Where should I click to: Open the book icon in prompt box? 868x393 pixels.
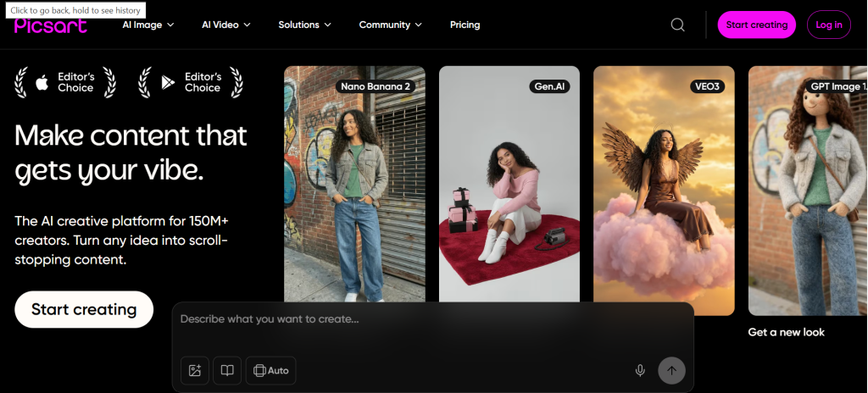point(227,370)
